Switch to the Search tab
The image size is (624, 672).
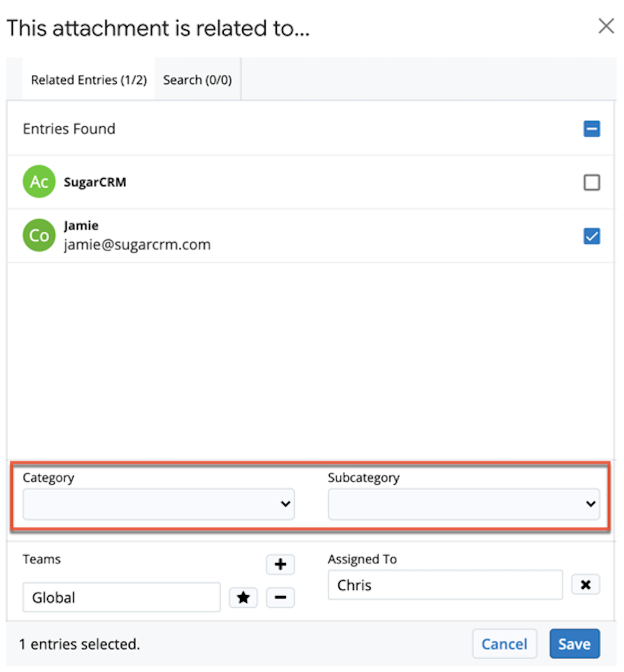click(197, 80)
